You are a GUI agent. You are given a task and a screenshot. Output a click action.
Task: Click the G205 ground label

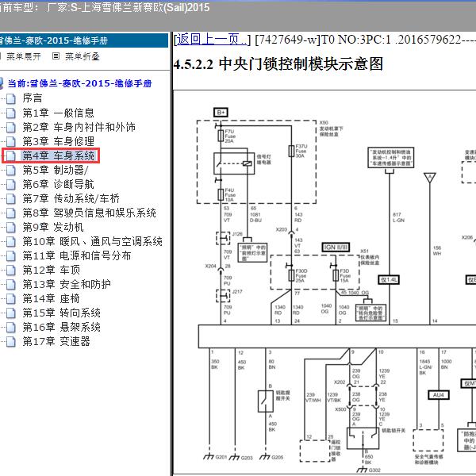(x=278, y=457)
